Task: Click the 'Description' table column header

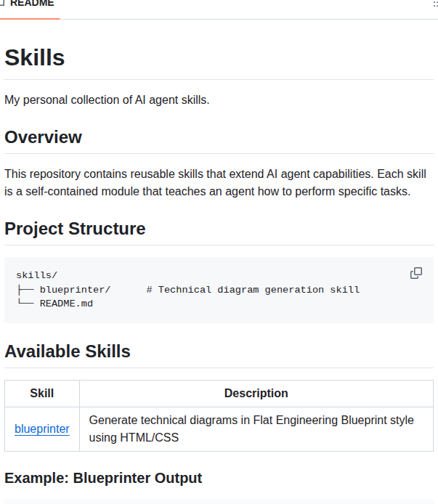Action: (x=256, y=394)
